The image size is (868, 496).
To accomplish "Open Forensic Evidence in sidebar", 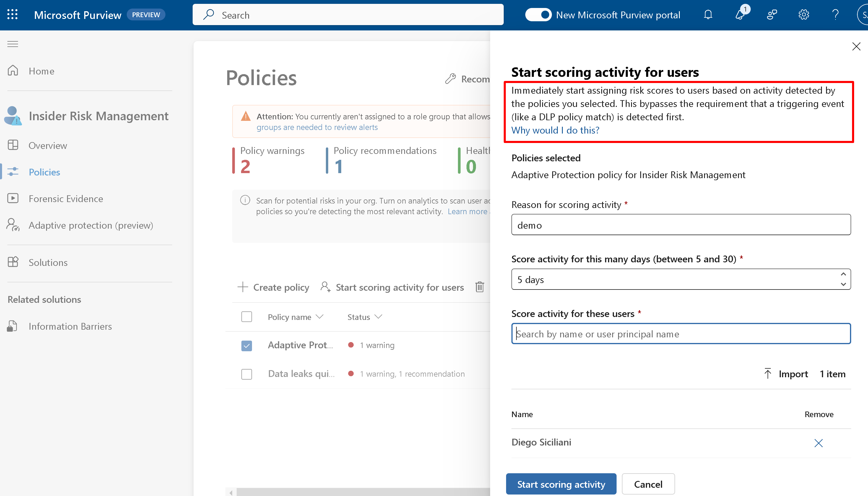I will click(66, 199).
